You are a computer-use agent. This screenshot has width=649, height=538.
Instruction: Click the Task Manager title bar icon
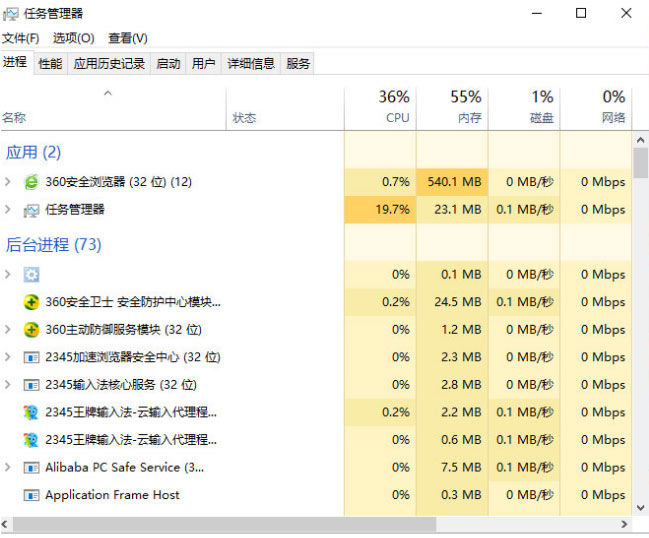(x=10, y=14)
